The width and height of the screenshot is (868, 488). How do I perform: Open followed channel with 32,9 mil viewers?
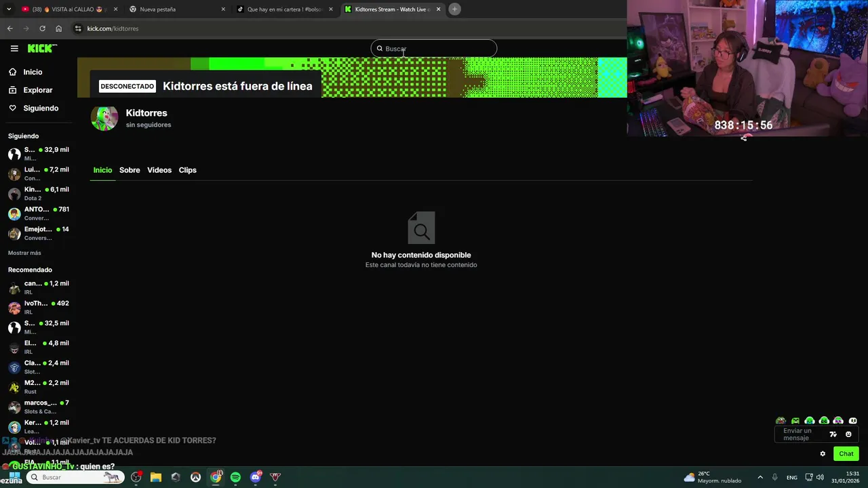pos(39,154)
